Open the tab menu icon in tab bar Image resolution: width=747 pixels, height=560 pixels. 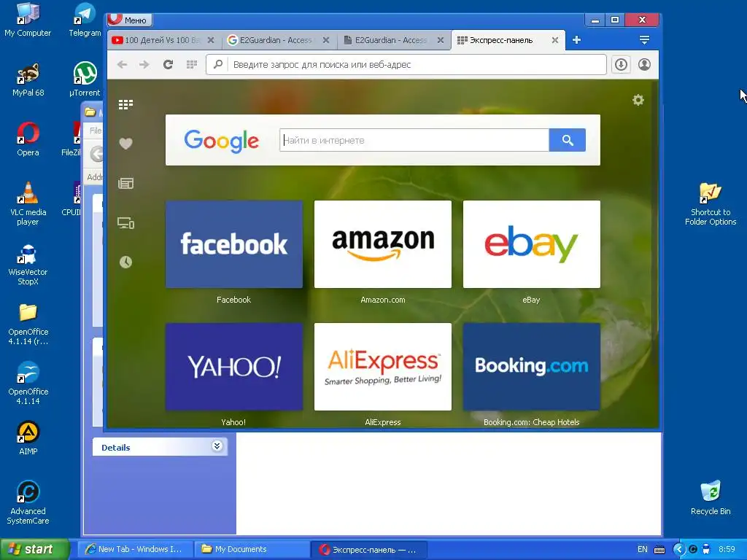point(644,40)
